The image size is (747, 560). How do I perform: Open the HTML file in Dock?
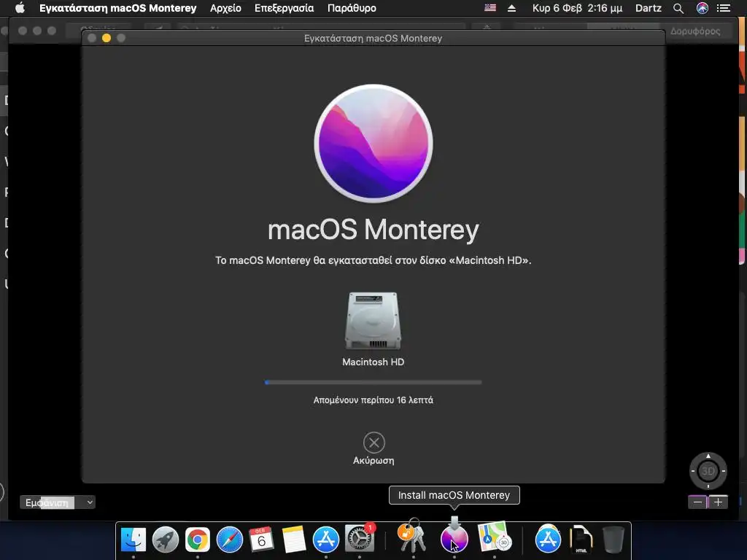pos(581,539)
